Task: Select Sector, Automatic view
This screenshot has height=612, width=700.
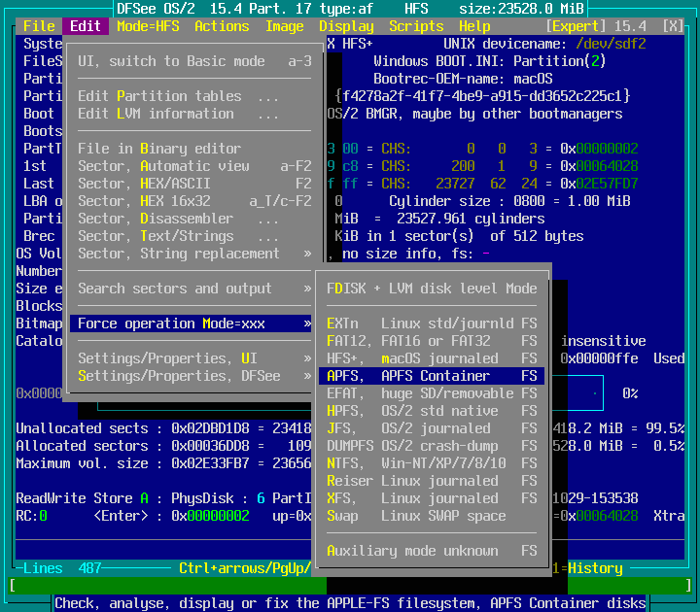Action: pos(194,166)
